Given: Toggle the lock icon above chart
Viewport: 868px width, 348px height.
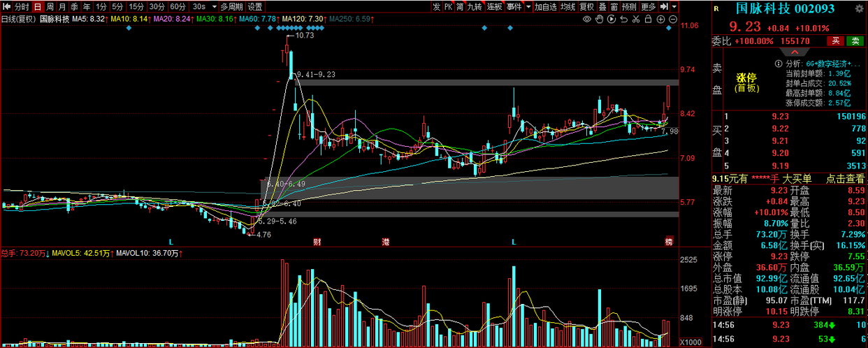Looking at the screenshot, I should (x=648, y=19).
